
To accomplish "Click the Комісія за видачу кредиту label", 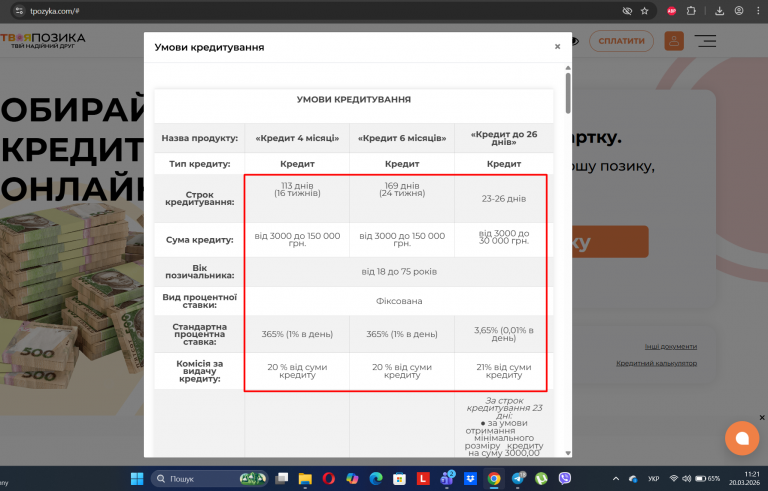I will (199, 371).
